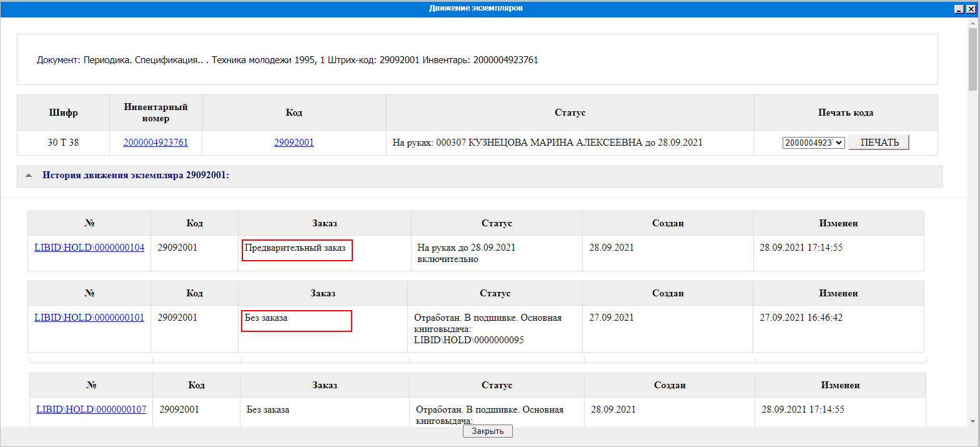Click status На руках: 000307 КУЗНЕЦОВА МАРИНА АЛЕКСЕЕВНА
This screenshot has width=980, height=447.
pyautogui.click(x=547, y=143)
